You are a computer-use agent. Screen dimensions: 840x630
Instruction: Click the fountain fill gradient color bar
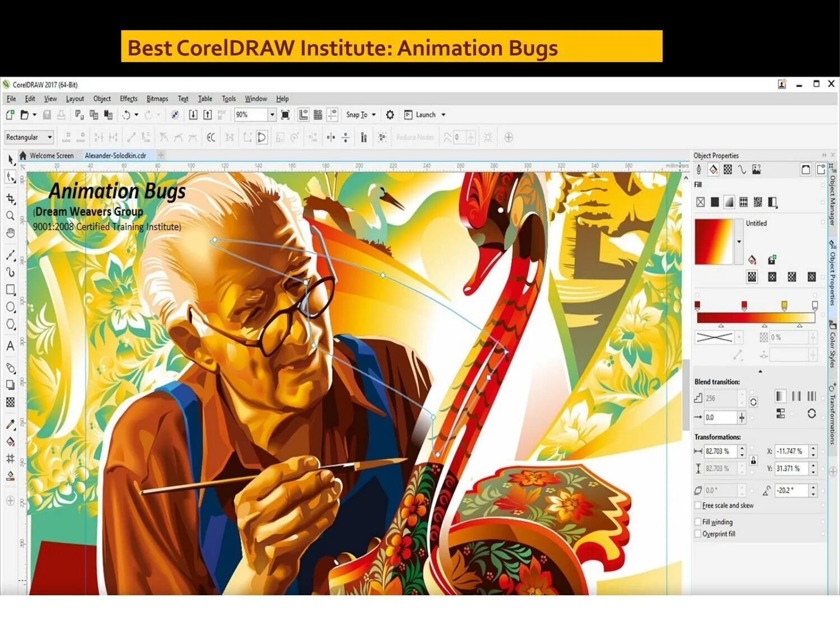click(756, 318)
